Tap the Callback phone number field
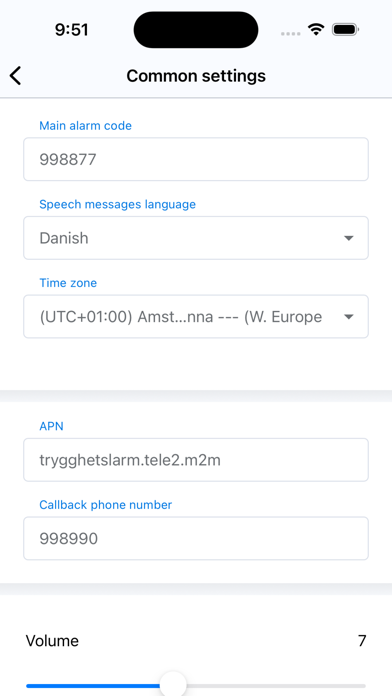Image resolution: width=392 pixels, height=696 pixels. (196, 538)
